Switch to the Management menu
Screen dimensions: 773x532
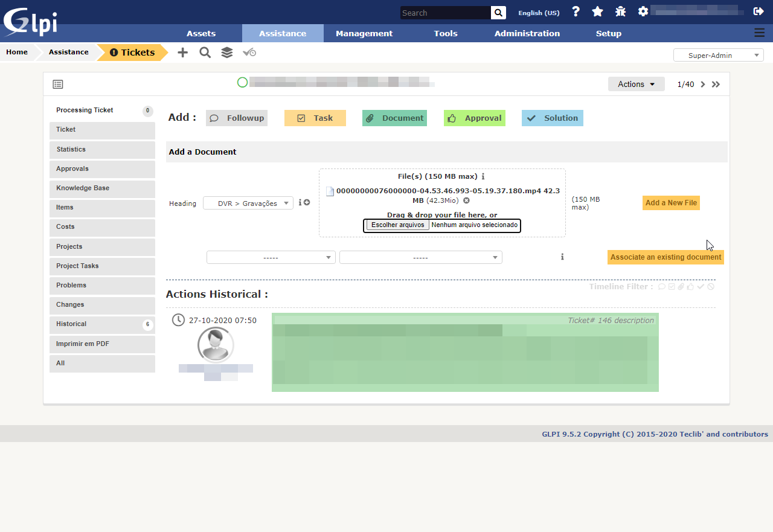[x=364, y=33]
